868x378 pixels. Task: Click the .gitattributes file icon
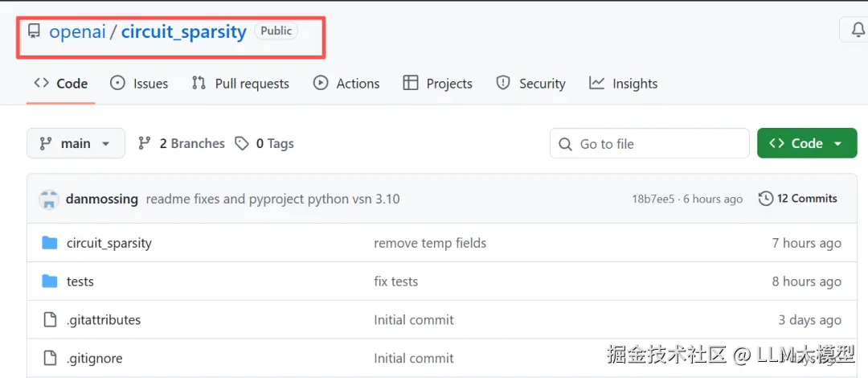pos(50,320)
